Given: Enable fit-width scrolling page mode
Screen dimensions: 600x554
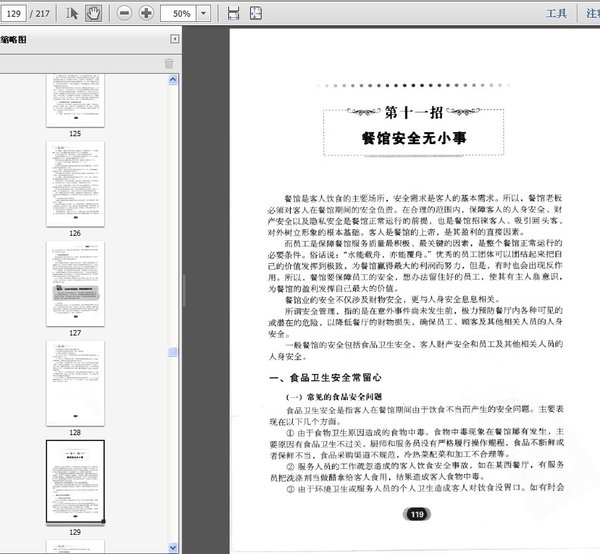Looking at the screenshot, I should (x=233, y=14).
